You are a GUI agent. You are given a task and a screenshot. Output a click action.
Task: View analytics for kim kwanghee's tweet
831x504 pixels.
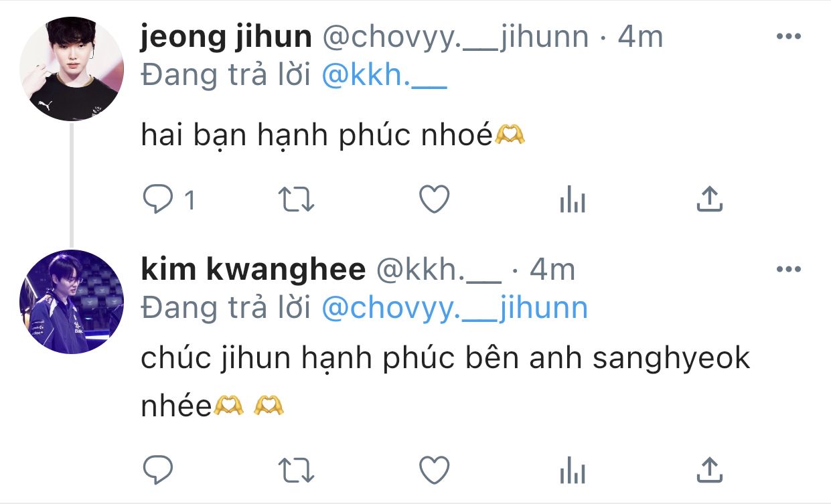572,469
